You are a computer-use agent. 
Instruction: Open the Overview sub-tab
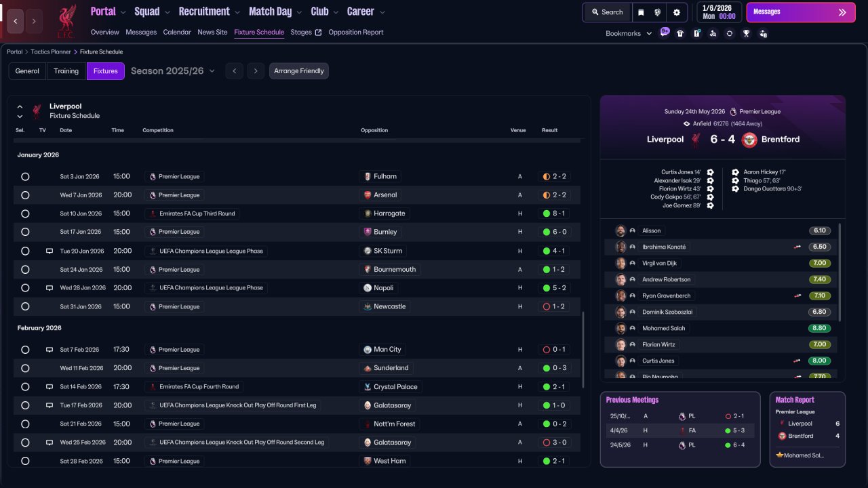105,33
